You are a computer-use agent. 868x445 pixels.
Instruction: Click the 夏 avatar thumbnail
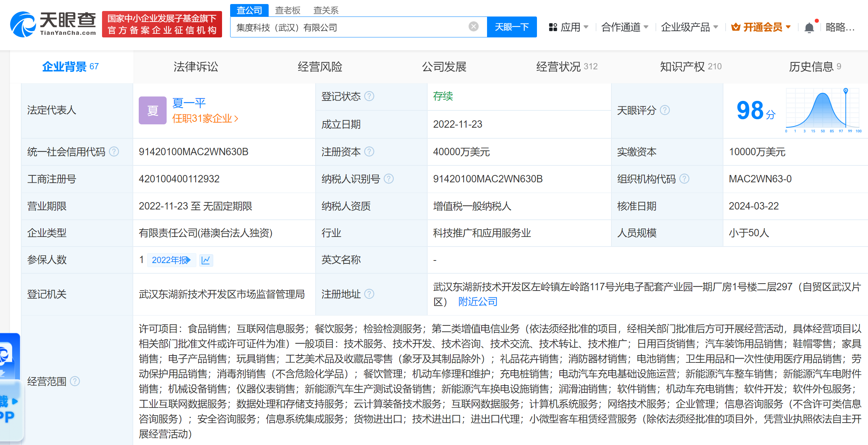click(153, 110)
